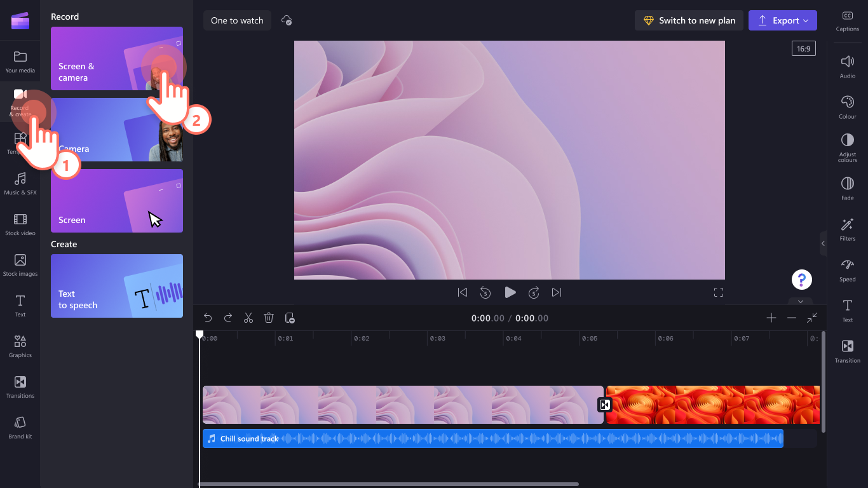Select the transition marker between the two clips
This screenshot has width=868, height=488.
click(604, 405)
